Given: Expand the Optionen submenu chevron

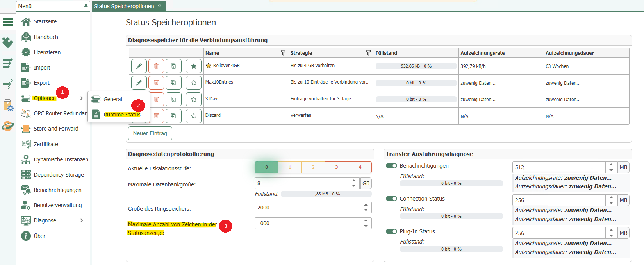Looking at the screenshot, I should tap(82, 98).
